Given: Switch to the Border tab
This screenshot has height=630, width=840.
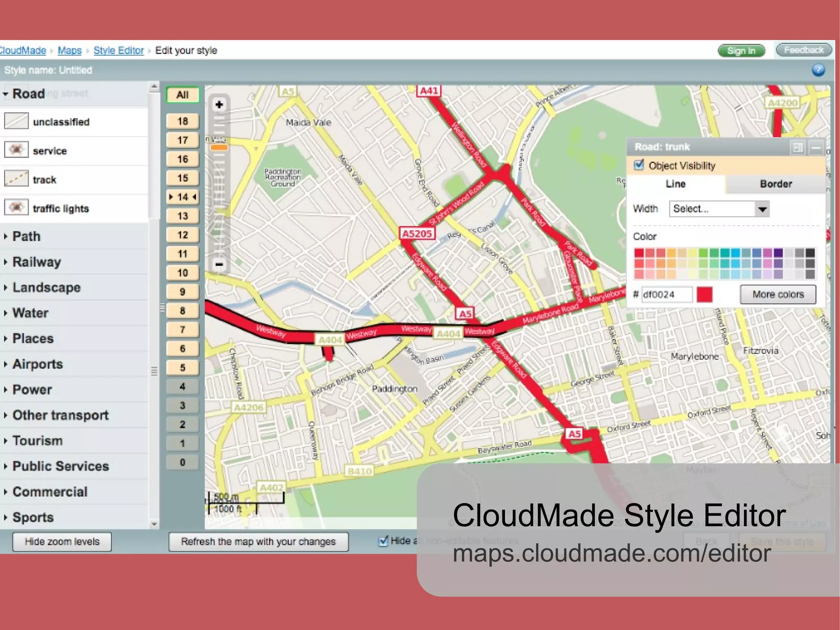Looking at the screenshot, I should 776,184.
